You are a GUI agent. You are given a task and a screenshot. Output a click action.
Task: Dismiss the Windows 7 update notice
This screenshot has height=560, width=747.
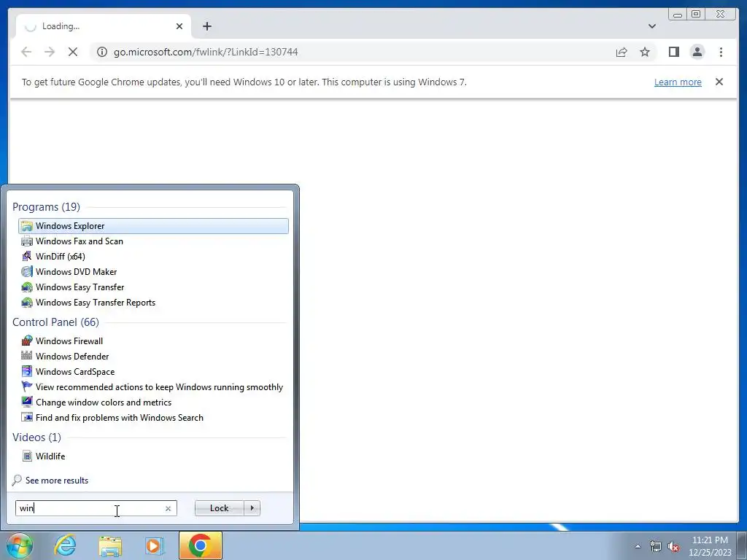click(719, 82)
